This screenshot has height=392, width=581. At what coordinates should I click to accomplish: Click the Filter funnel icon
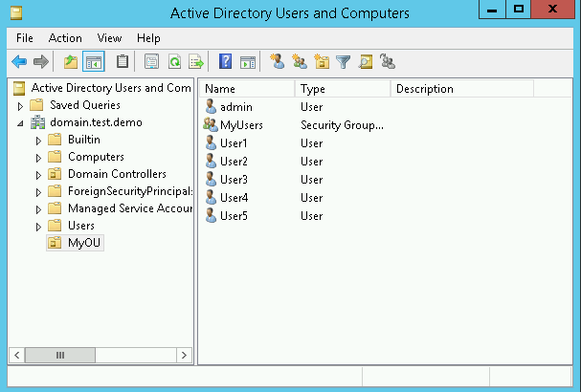click(x=343, y=62)
